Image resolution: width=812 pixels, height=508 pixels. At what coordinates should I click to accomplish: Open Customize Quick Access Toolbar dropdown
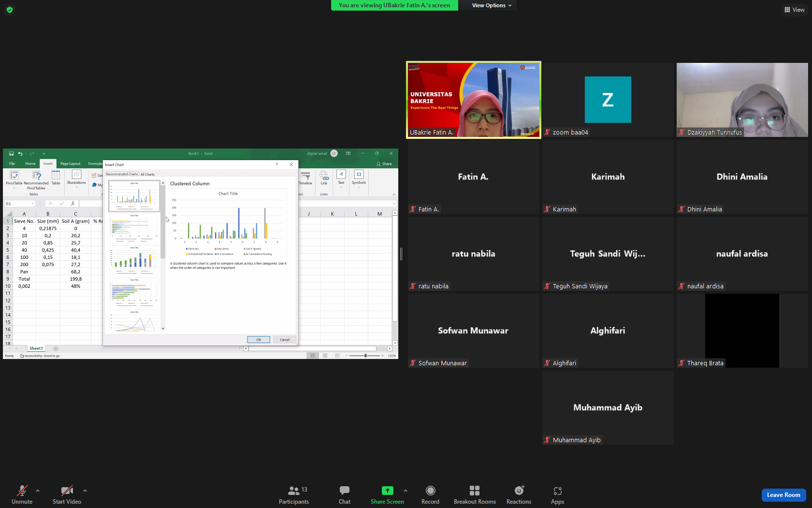tap(43, 153)
